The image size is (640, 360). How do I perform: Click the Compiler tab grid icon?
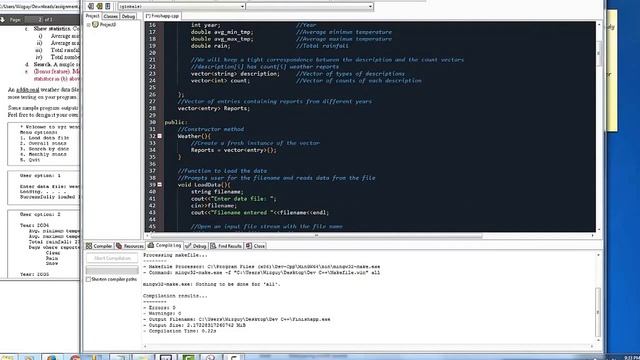(x=89, y=246)
